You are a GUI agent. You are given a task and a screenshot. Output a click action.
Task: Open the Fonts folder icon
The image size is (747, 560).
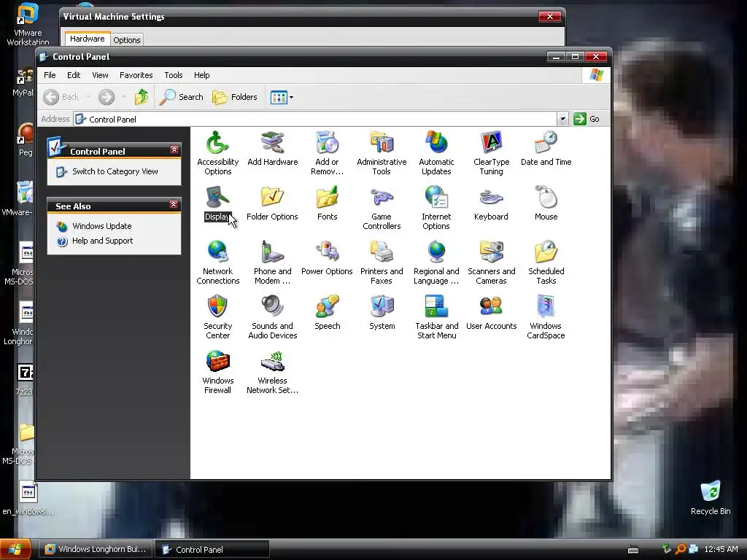[x=327, y=203]
